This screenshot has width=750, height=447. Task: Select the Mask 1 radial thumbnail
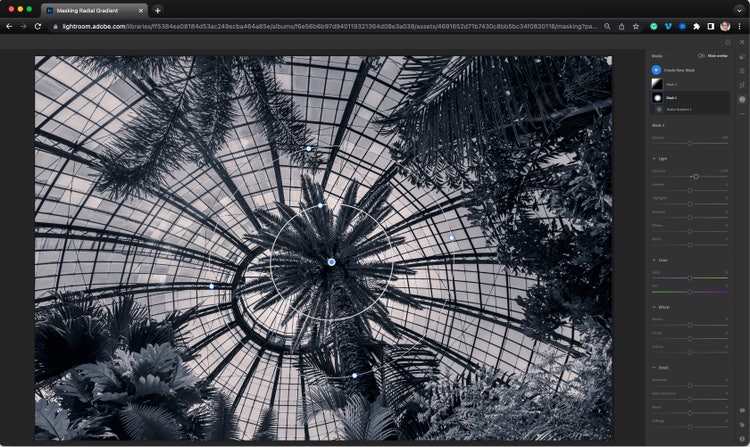657,98
